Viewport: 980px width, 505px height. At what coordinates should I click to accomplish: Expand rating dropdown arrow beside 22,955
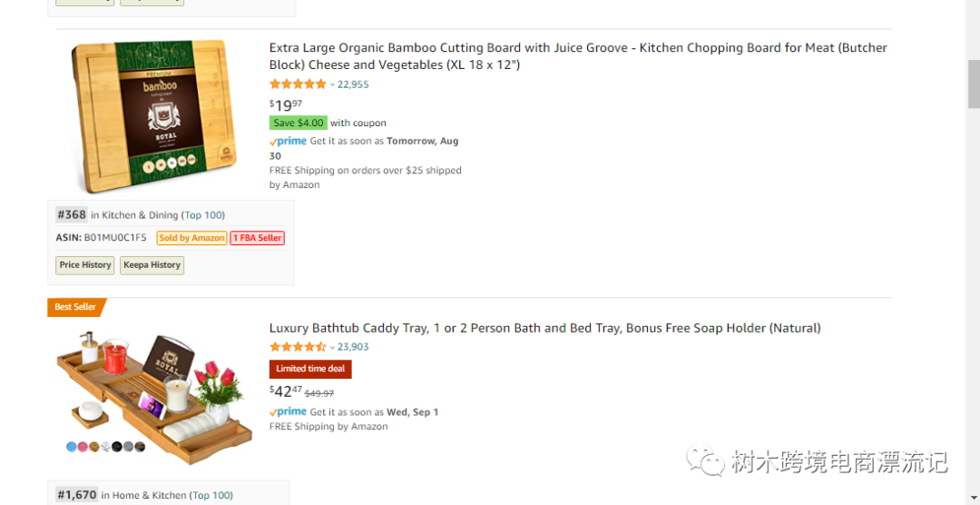click(332, 85)
